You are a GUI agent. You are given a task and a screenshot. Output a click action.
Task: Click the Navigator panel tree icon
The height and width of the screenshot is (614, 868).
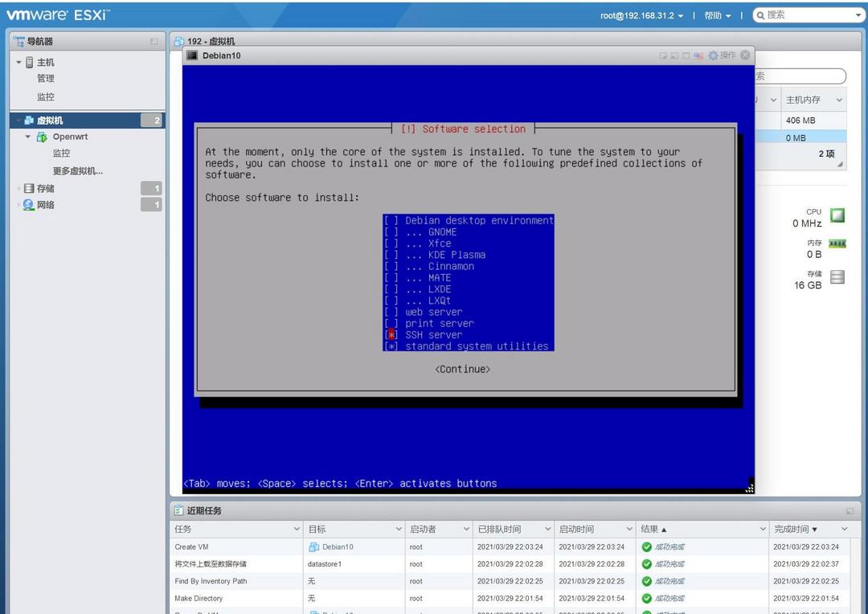19,42
